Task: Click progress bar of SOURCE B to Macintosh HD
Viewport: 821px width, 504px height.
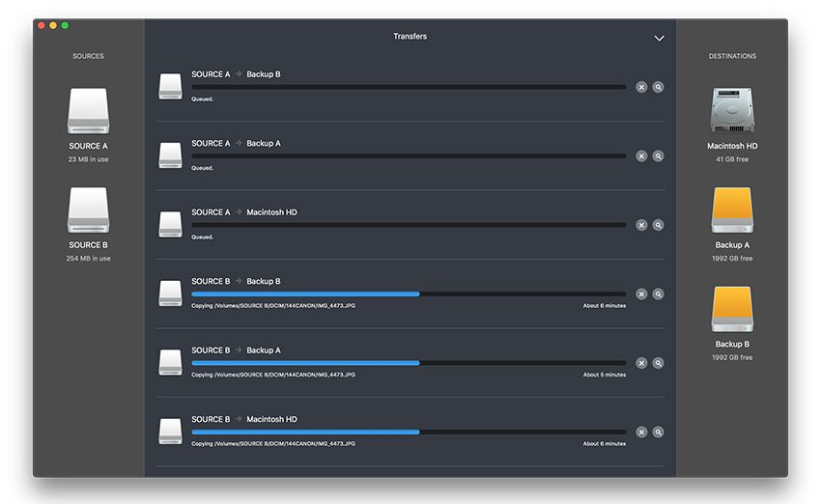Action: [409, 433]
